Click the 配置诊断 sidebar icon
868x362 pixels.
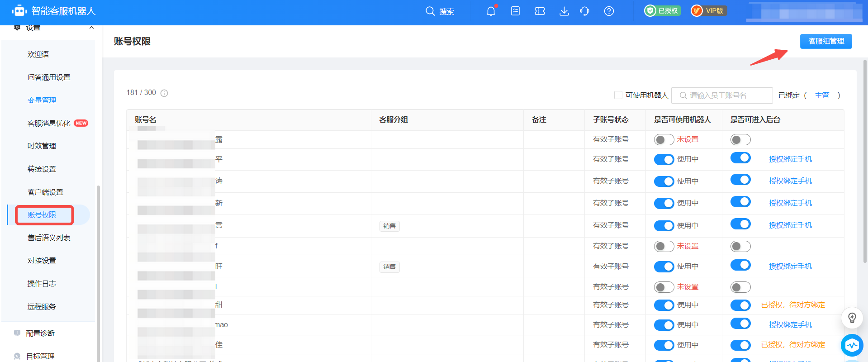point(17,333)
